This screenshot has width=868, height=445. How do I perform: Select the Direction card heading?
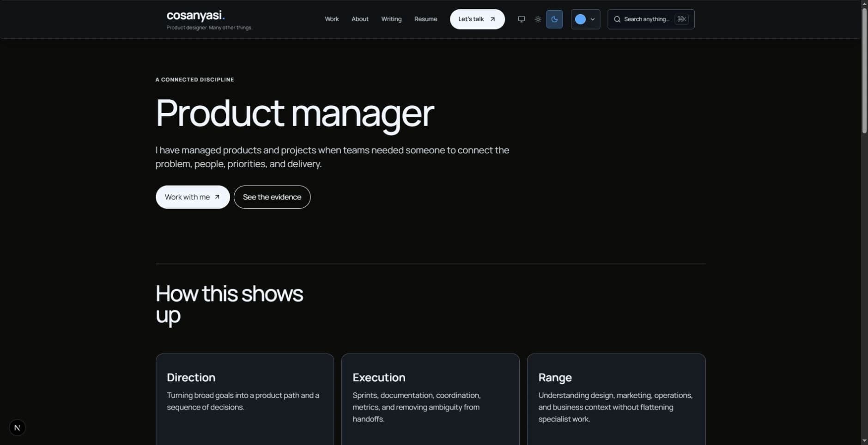click(x=191, y=378)
